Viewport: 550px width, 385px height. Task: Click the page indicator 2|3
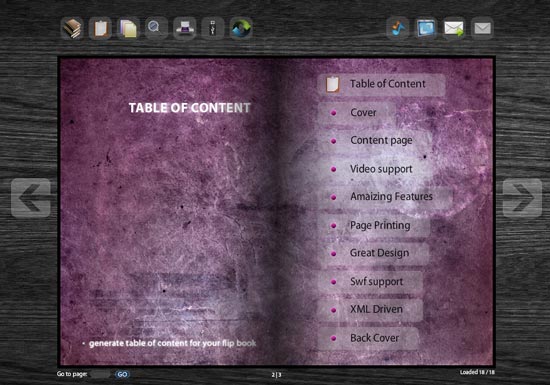[276, 375]
